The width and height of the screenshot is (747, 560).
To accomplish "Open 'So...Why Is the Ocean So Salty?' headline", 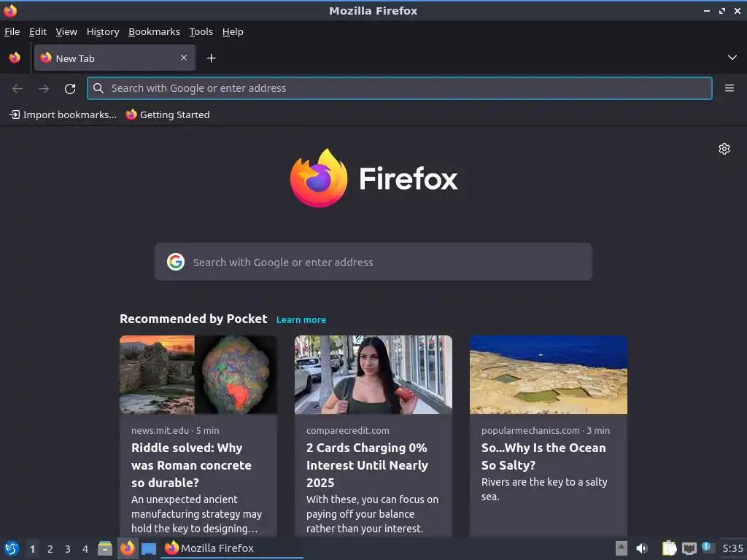I will pyautogui.click(x=543, y=456).
